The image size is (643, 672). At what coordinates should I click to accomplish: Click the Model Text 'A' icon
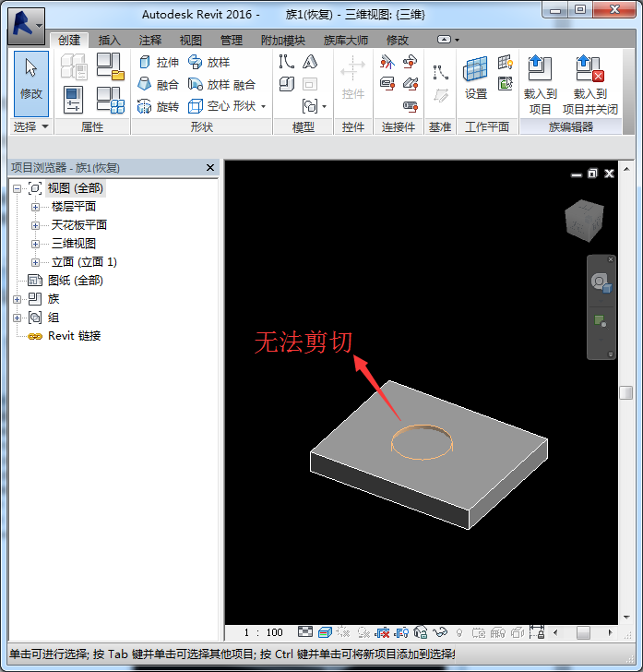coord(310,62)
